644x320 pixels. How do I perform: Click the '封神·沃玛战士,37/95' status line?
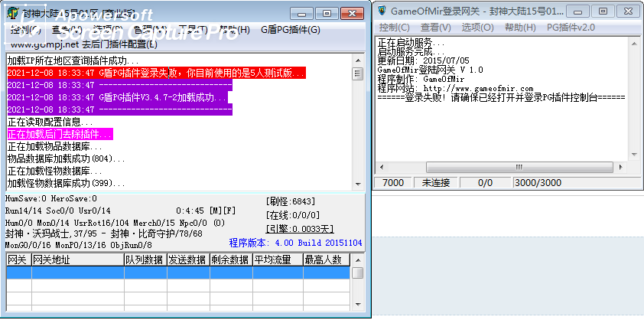pos(104,233)
